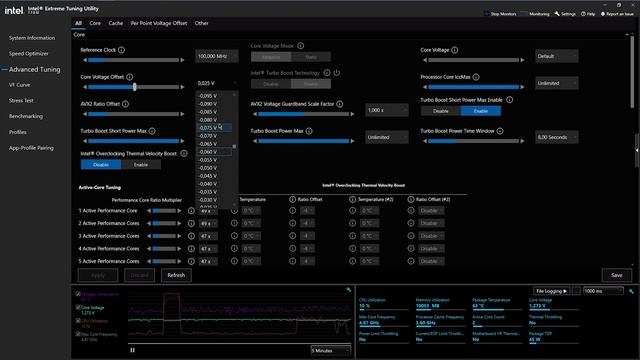Open the Per Point Voltage Offset tab
This screenshot has height=360, width=640.
click(x=159, y=23)
